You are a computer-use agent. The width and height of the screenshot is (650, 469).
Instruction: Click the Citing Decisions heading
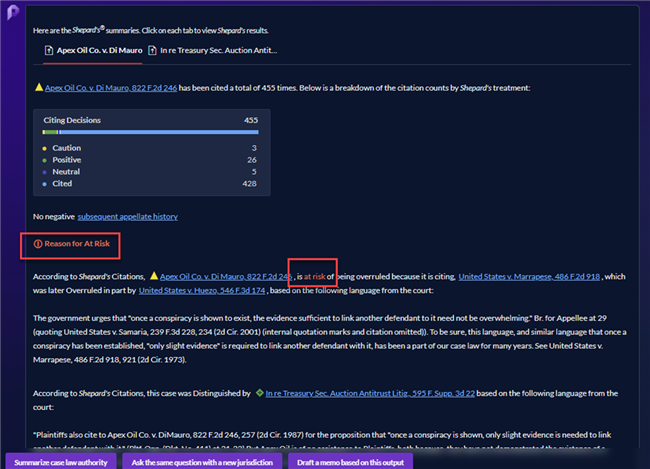[72, 120]
